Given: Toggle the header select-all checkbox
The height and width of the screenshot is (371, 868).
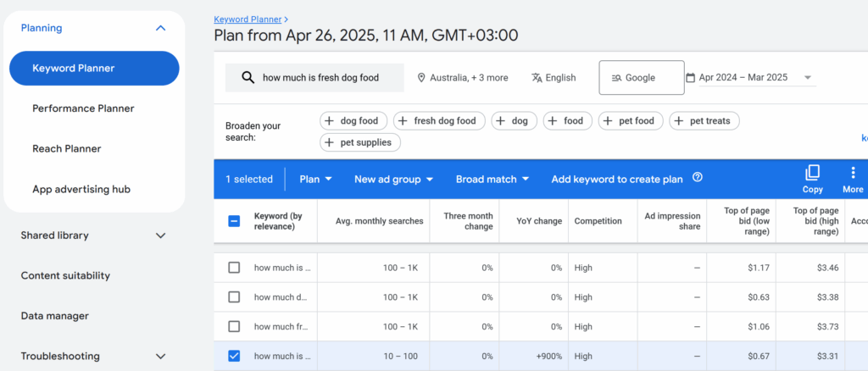Looking at the screenshot, I should point(234,221).
